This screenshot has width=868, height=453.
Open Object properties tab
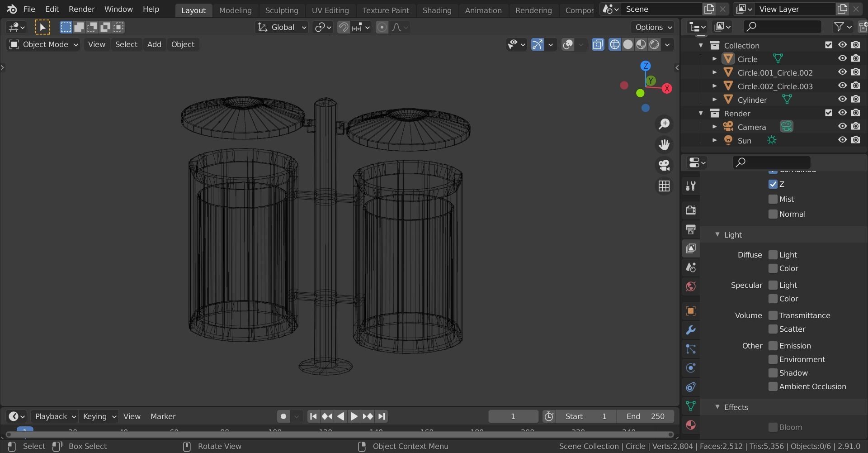[x=690, y=311]
